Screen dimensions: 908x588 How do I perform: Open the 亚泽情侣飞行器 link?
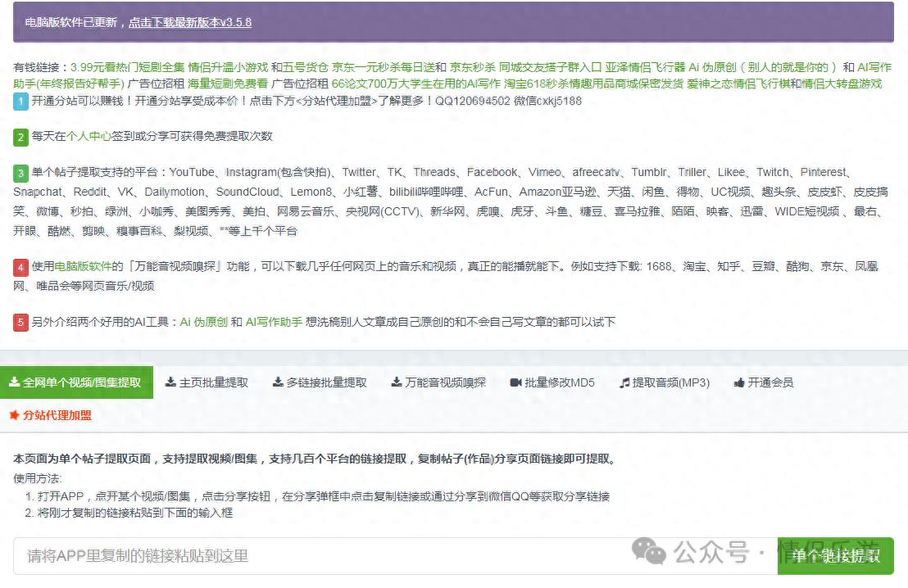(645, 67)
